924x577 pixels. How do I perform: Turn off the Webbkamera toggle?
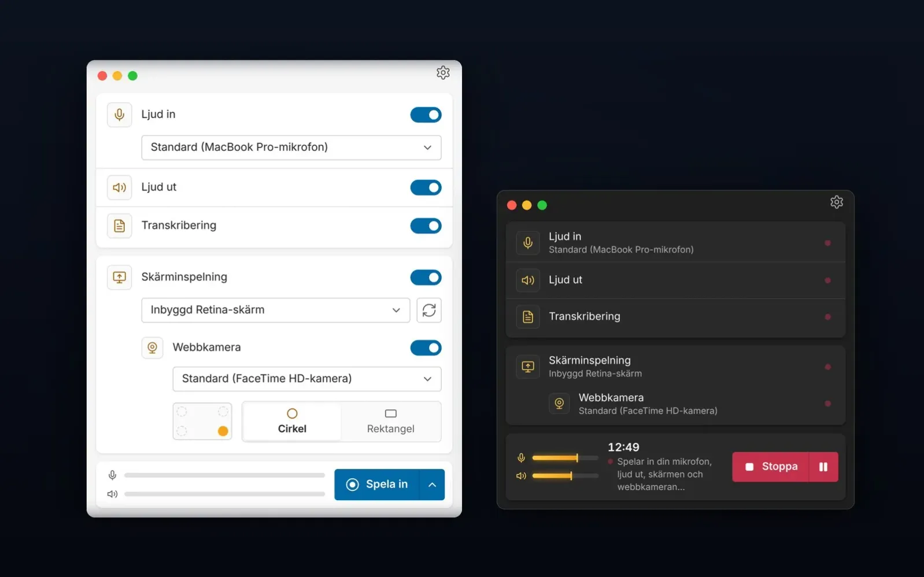[x=426, y=347]
